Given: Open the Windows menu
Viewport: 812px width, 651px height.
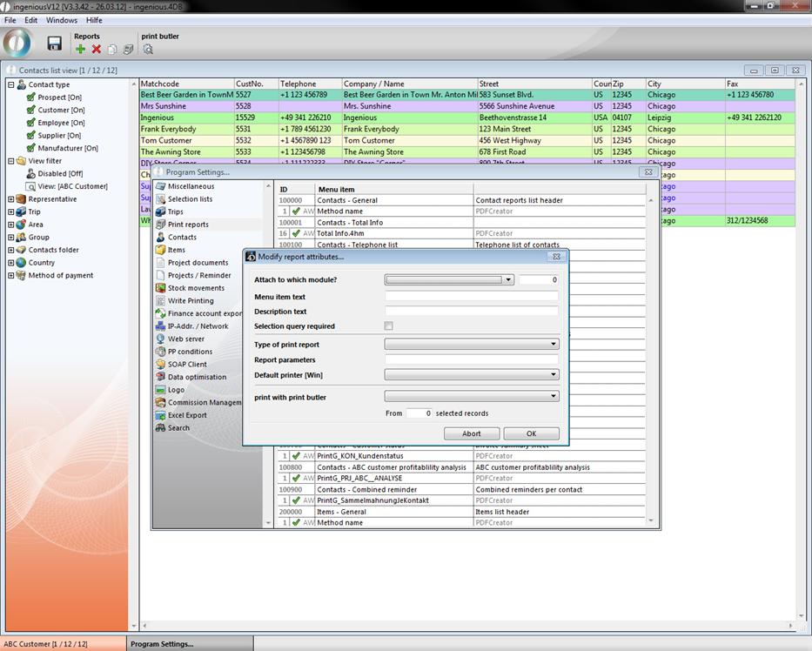Looking at the screenshot, I should click(61, 20).
